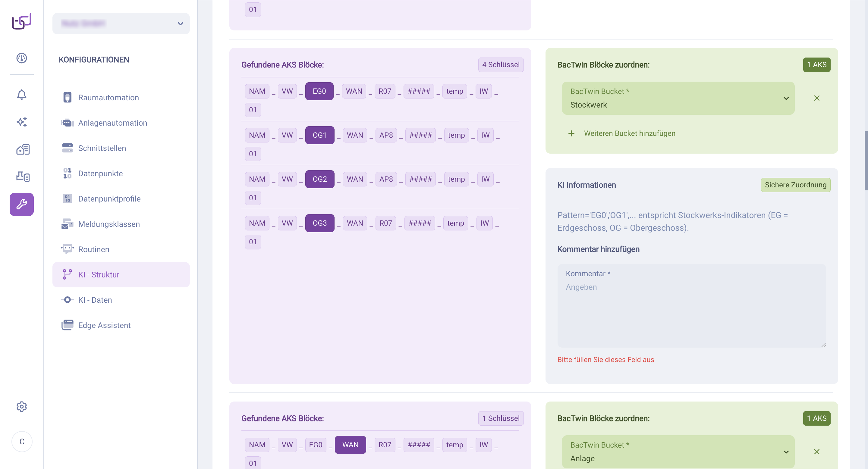The height and width of the screenshot is (469, 868).
Task: Click the user avatar C button
Action: point(22,441)
